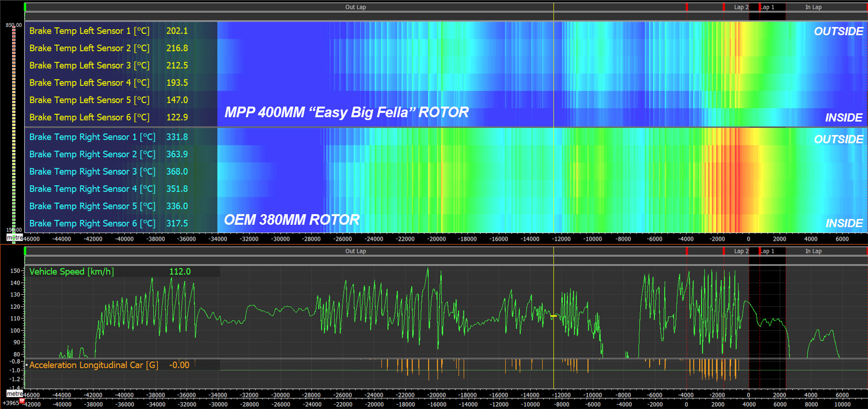Select the Brake Temp Left Sensor 2 channel
This screenshot has height=409, width=868.
[x=89, y=48]
